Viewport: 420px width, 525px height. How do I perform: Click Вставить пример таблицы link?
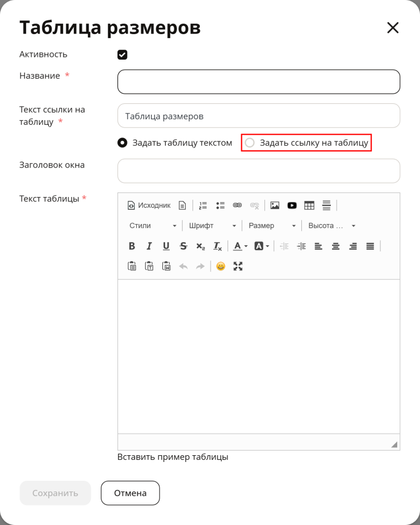point(173,457)
